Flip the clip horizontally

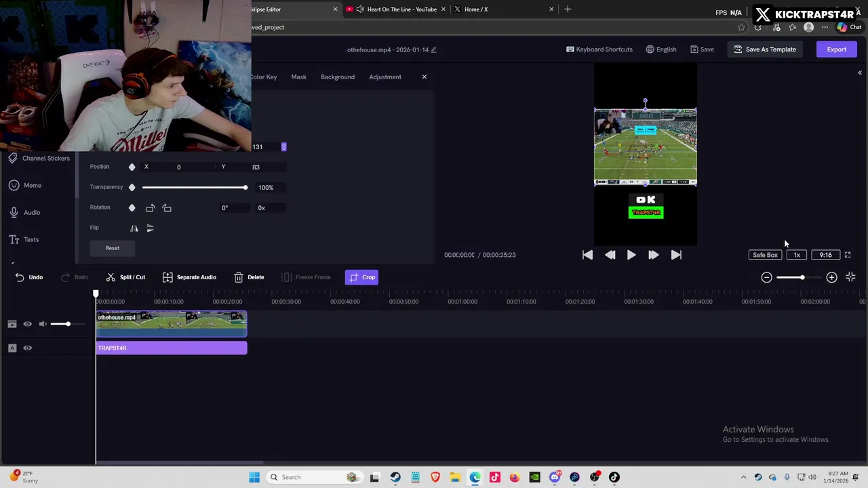tap(134, 228)
